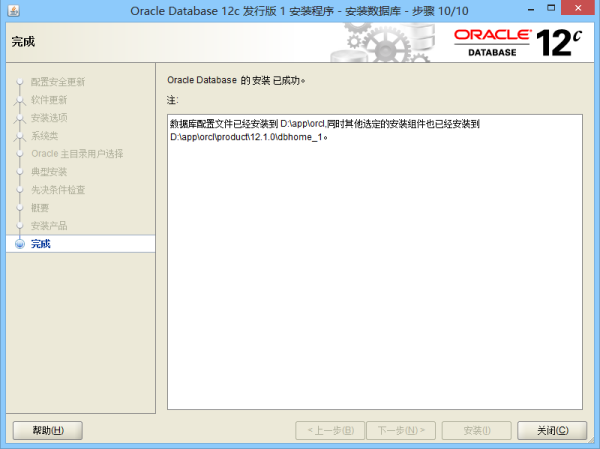Click the 'Oracle Database 的安装已成功' message
Viewport: 600px width, 449px height.
(236, 80)
